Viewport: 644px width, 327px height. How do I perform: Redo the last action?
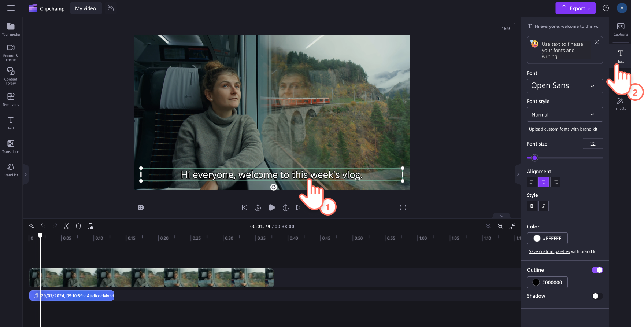(x=55, y=226)
